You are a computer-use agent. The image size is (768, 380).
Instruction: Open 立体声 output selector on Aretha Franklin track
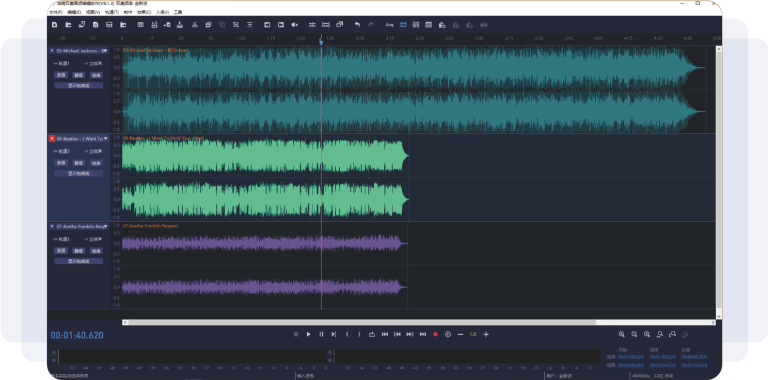(94, 239)
